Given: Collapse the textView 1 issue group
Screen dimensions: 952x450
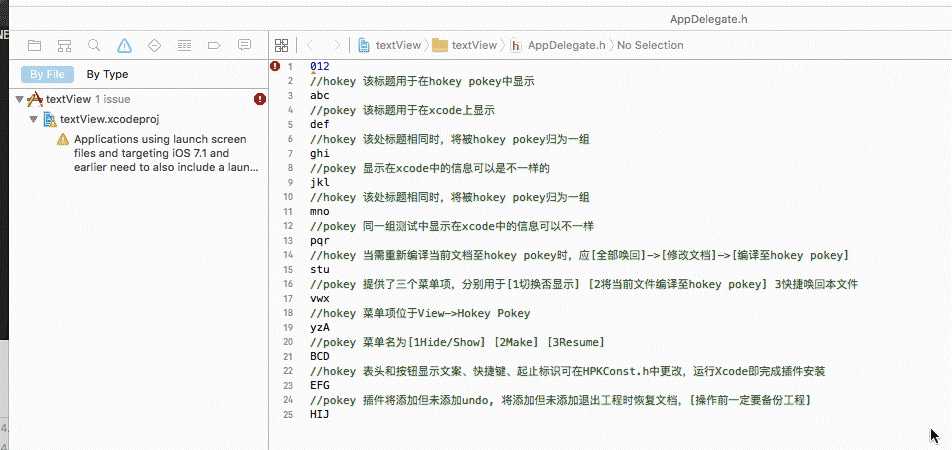Looking at the screenshot, I should pyautogui.click(x=19, y=99).
